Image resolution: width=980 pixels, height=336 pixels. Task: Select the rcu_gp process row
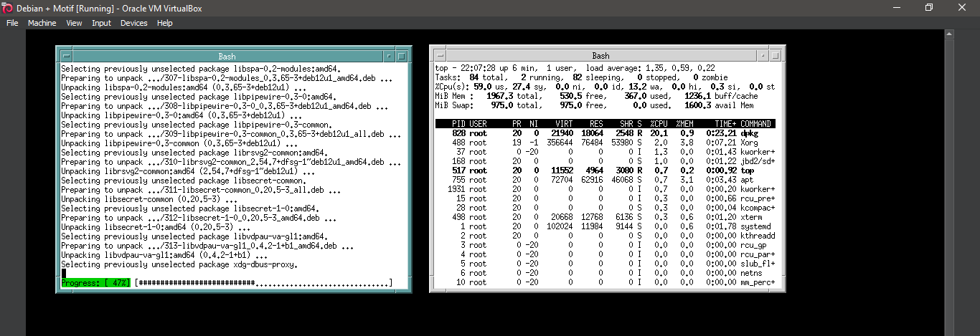(605, 245)
